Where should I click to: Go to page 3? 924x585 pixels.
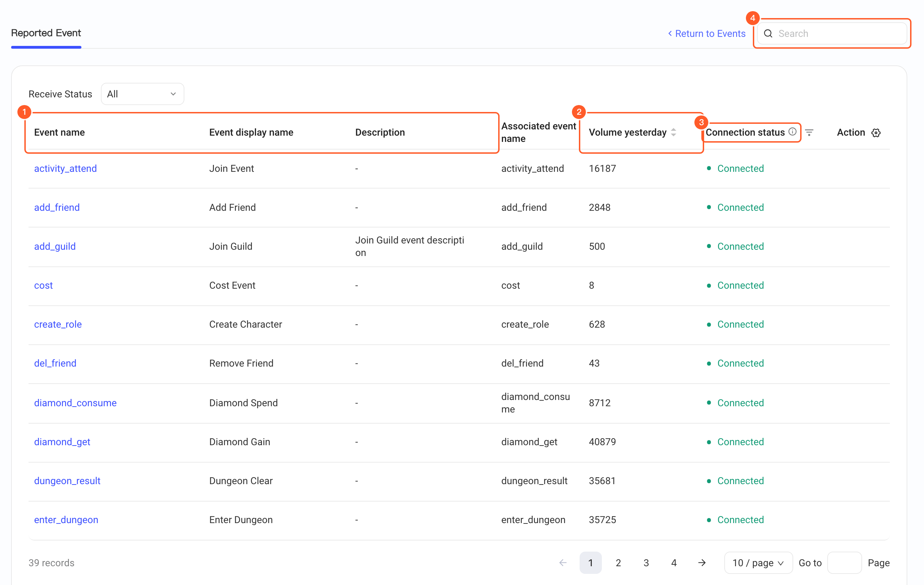pyautogui.click(x=646, y=563)
